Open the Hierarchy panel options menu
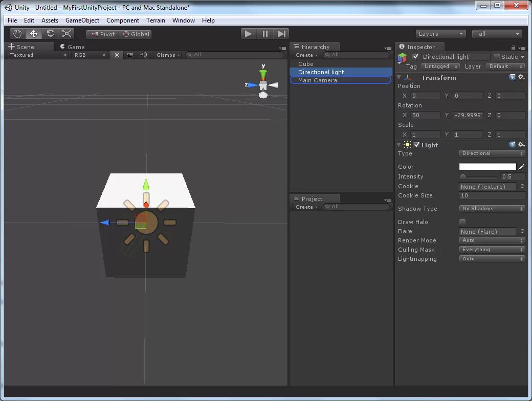The height and width of the screenshot is (401, 532). pos(388,48)
